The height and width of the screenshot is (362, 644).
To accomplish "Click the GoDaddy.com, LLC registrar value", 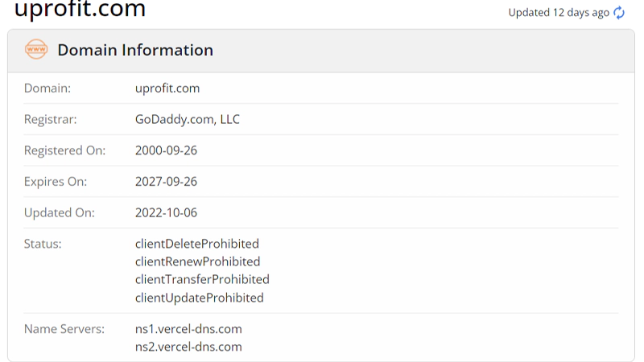I will pos(188,119).
